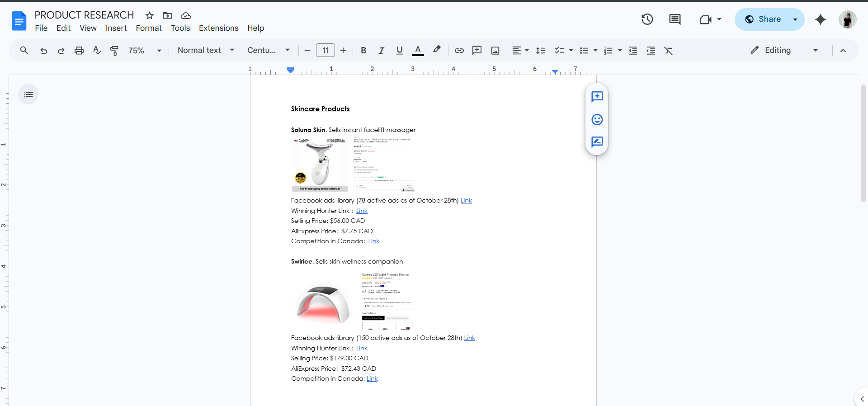Open the File menu

coord(41,28)
